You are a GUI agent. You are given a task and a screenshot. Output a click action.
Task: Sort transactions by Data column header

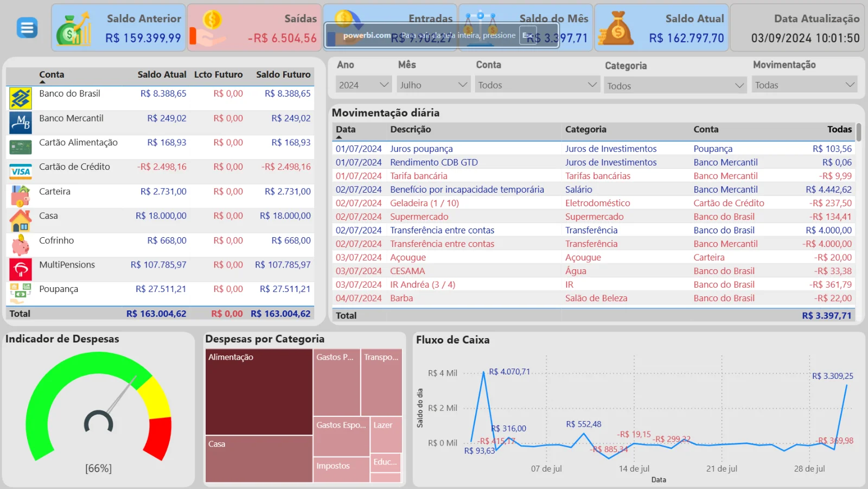pos(346,129)
